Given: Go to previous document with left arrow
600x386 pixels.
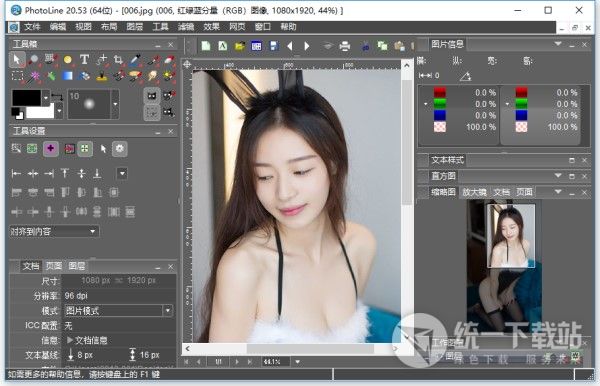Looking at the screenshot, I should [x=290, y=46].
